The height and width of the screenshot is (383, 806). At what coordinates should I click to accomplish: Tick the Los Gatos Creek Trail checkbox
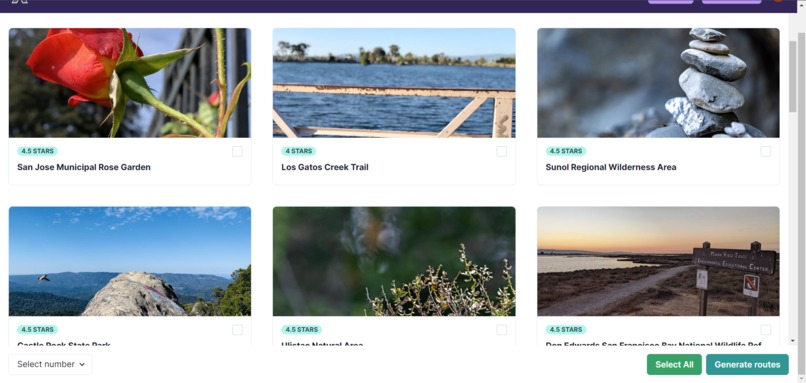tap(502, 151)
